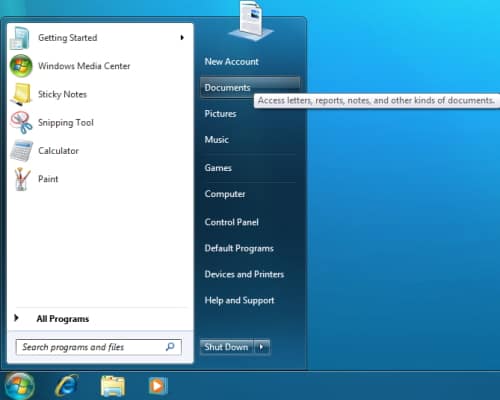The height and width of the screenshot is (400, 500).
Task: Click the Getting Started icon
Action: coord(20,38)
